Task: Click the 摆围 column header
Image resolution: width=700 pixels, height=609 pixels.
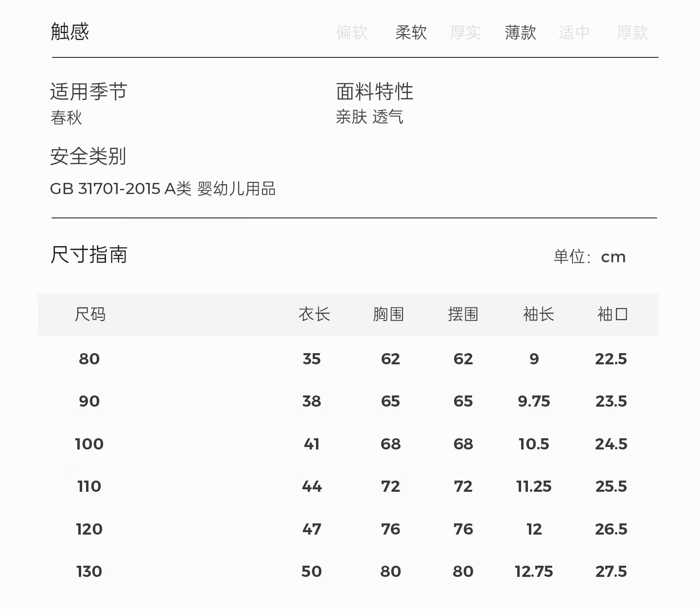Action: tap(463, 314)
